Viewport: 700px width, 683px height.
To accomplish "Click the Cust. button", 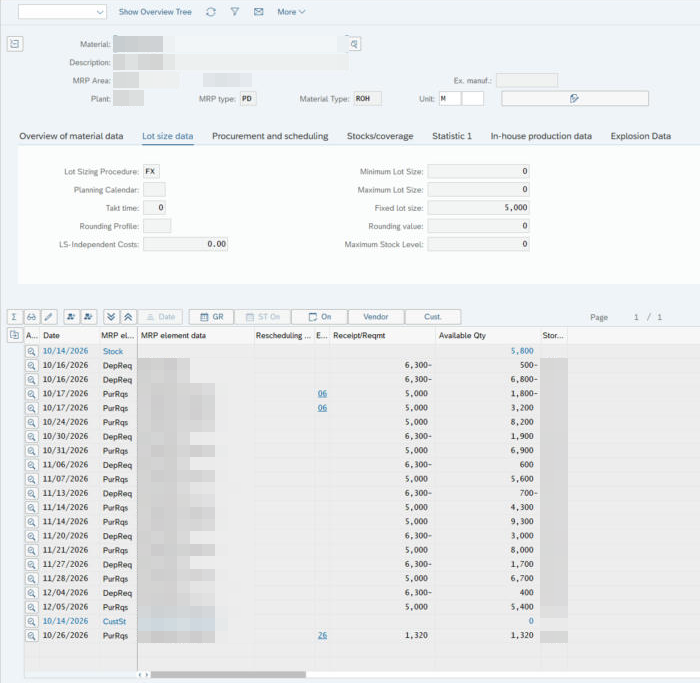I will click(x=433, y=317).
